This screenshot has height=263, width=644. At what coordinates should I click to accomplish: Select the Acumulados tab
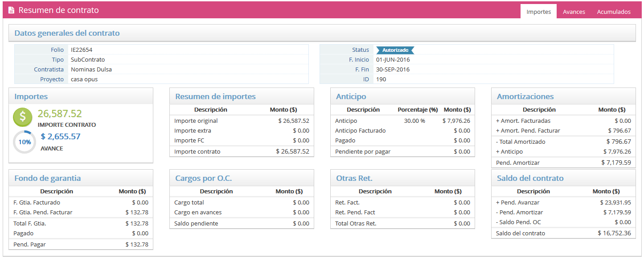point(614,12)
